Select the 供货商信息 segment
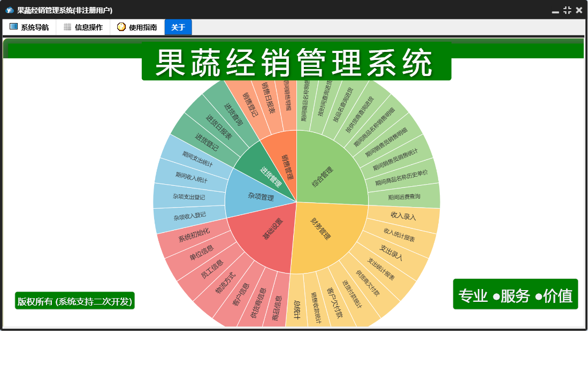Image resolution: width=588 pixels, height=387 pixels. [258, 302]
